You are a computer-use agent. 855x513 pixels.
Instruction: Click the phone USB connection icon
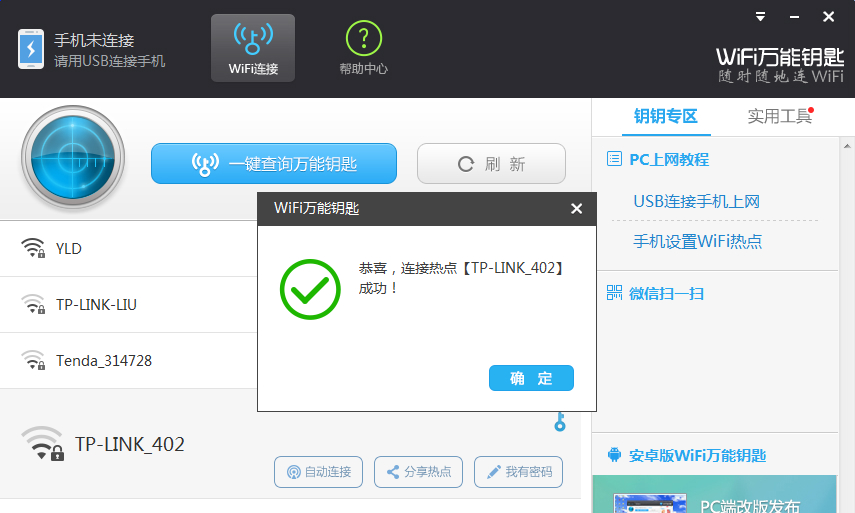(31, 49)
